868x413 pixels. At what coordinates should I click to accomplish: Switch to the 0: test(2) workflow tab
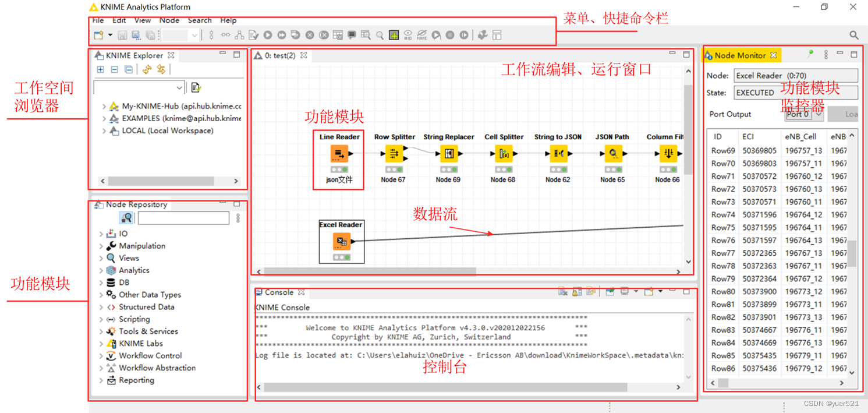[x=280, y=56]
